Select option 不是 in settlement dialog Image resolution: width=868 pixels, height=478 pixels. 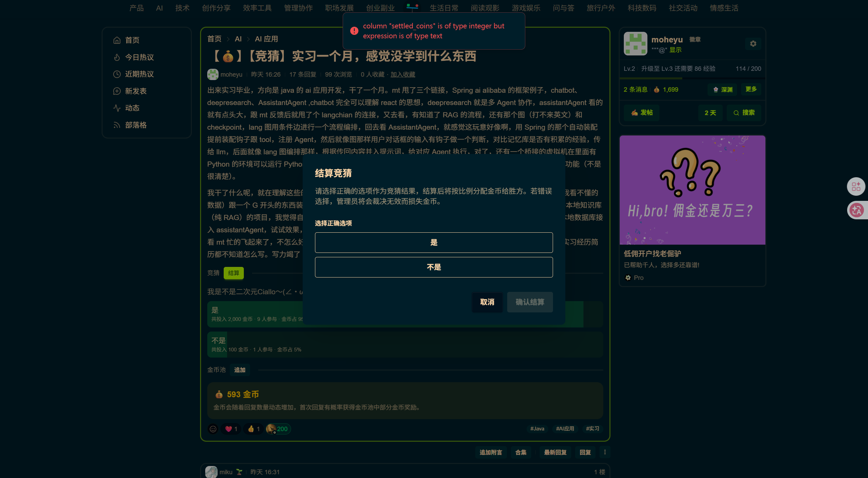(434, 267)
